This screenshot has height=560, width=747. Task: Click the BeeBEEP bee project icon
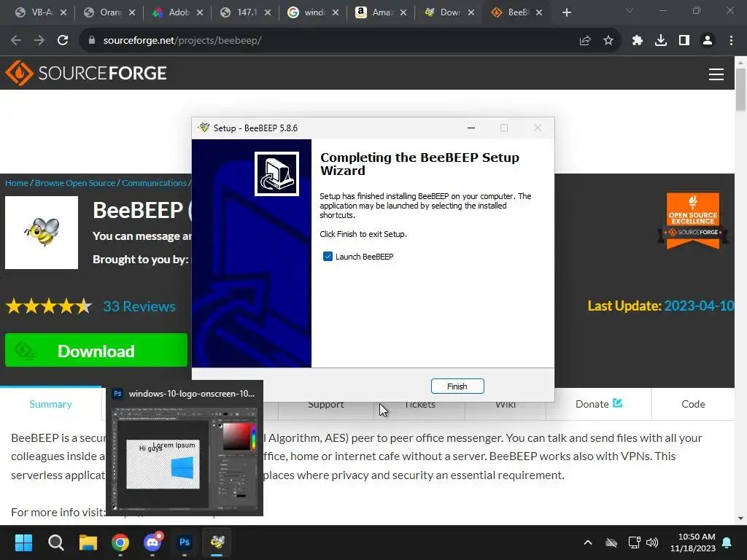coord(42,233)
